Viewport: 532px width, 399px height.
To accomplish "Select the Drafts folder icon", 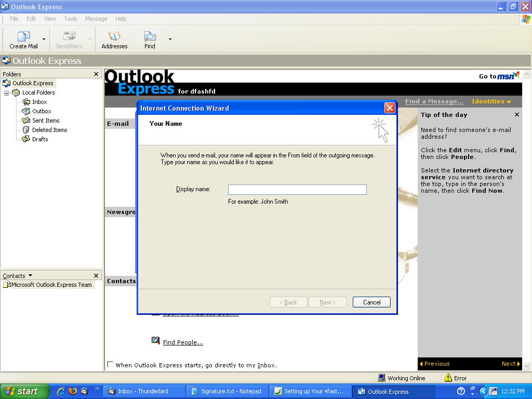I will (26, 139).
